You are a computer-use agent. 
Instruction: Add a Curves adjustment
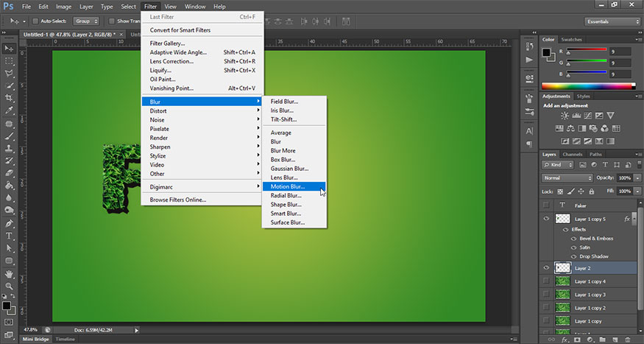point(588,116)
